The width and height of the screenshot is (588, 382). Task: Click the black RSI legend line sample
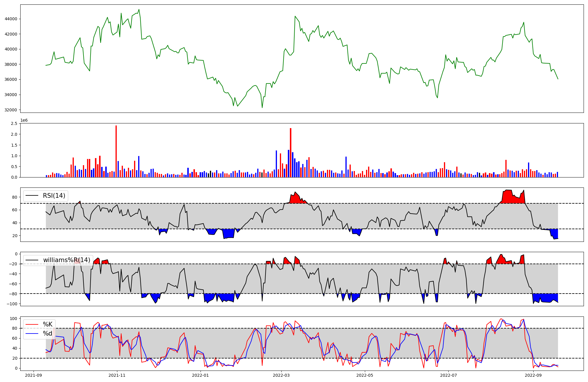coord(32,196)
